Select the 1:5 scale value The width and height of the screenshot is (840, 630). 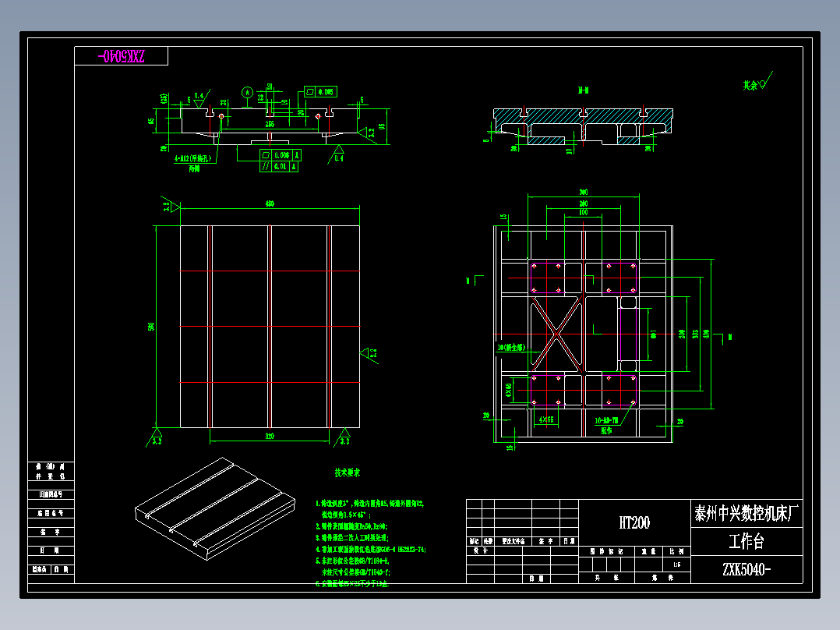click(x=676, y=565)
